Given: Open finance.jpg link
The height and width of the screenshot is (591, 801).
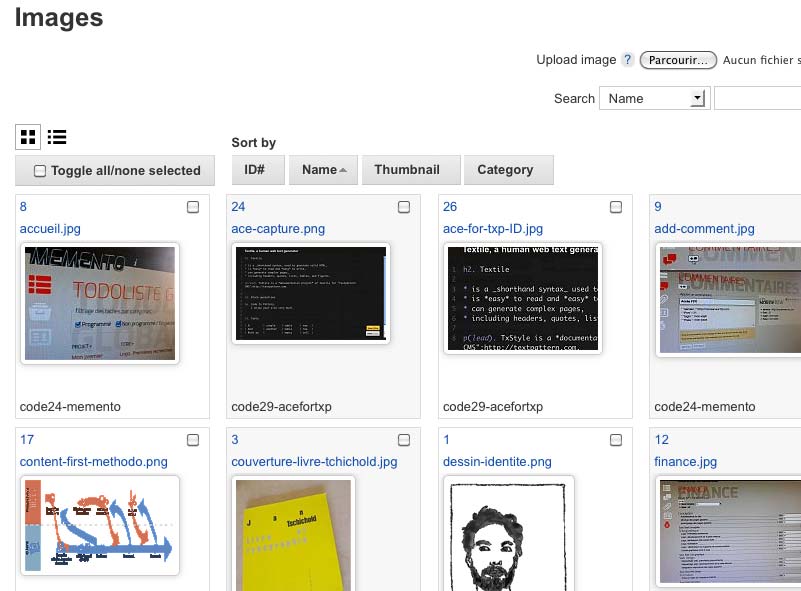Looking at the screenshot, I should (x=686, y=462).
